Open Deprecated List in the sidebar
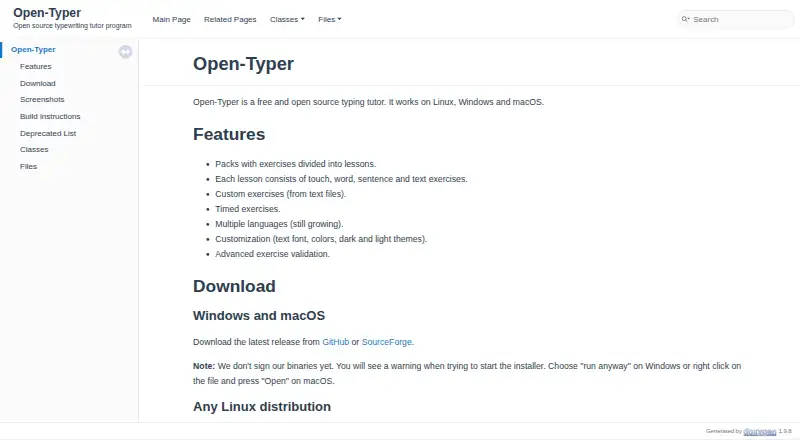 click(x=48, y=133)
